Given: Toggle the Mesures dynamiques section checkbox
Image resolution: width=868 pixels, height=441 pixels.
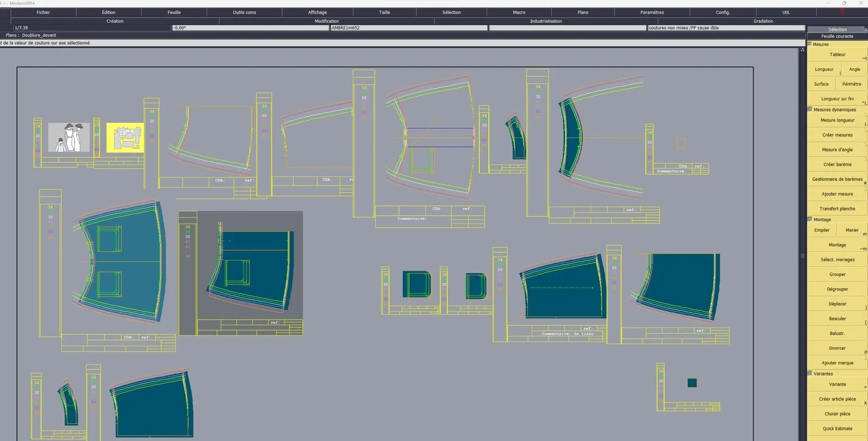Looking at the screenshot, I should pos(810,109).
